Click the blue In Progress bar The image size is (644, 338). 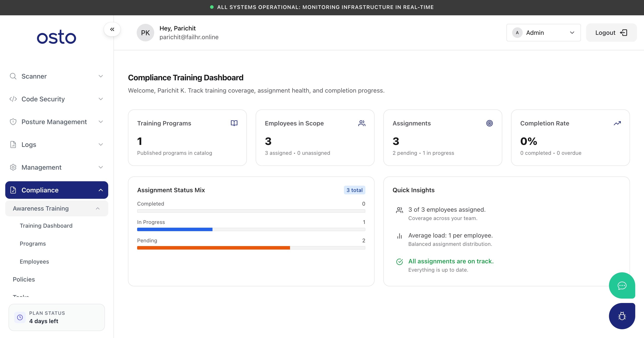point(175,229)
